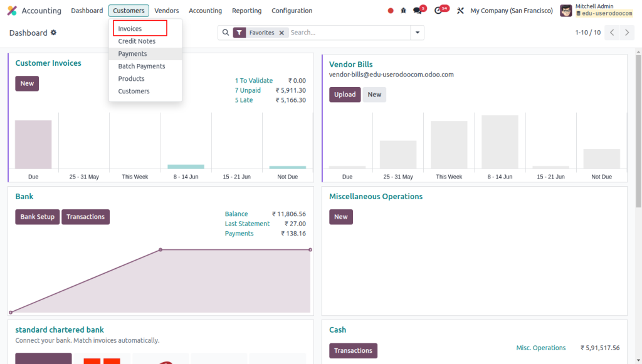Open the debug bug icon in topbar

(x=404, y=10)
